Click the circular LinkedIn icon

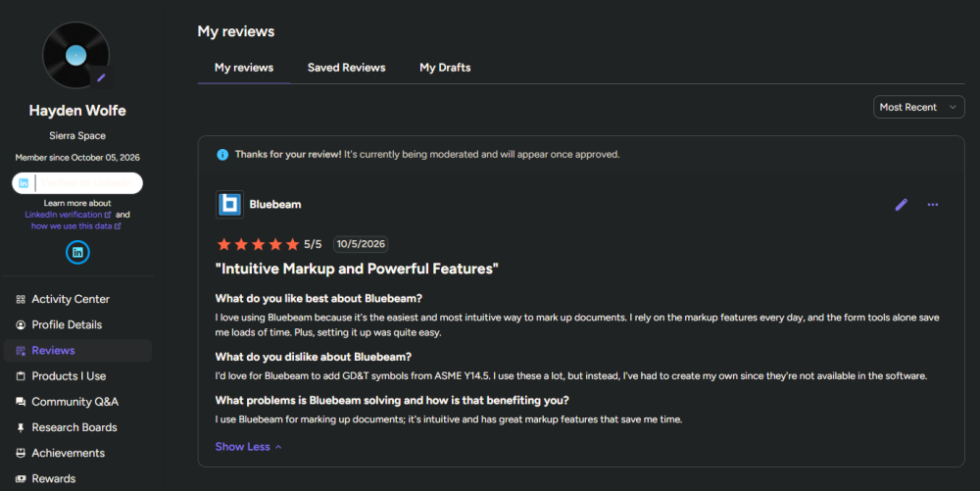point(77,253)
